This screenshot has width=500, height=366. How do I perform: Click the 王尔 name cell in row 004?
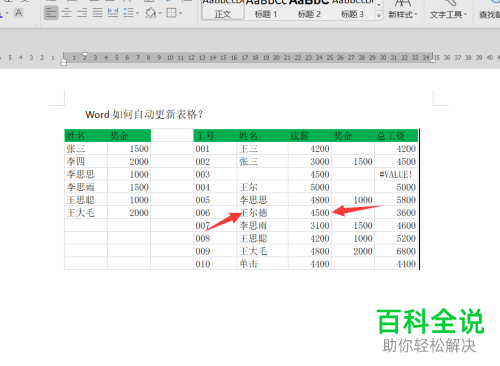click(x=262, y=187)
